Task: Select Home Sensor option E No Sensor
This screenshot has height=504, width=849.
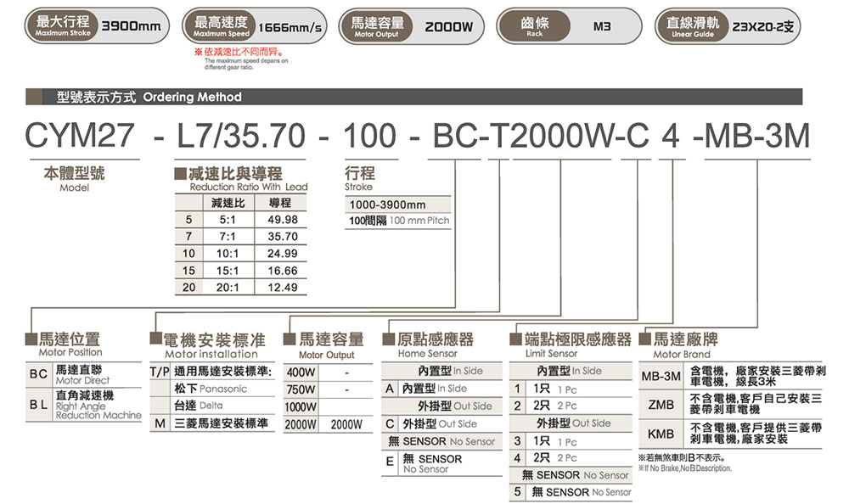Action: pos(441,463)
